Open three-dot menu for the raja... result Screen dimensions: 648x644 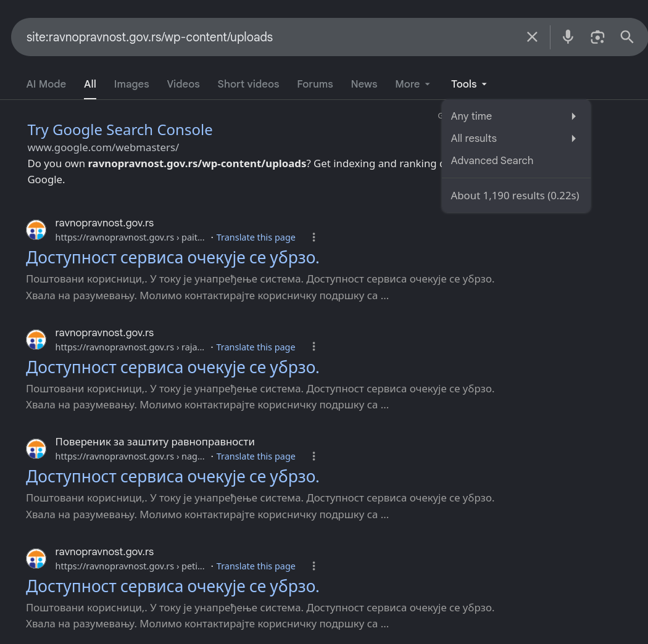click(314, 347)
